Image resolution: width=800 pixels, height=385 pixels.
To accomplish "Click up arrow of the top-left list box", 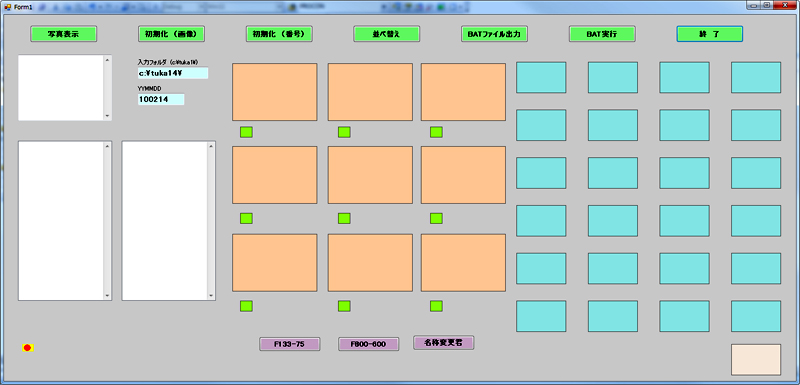I will (x=107, y=60).
